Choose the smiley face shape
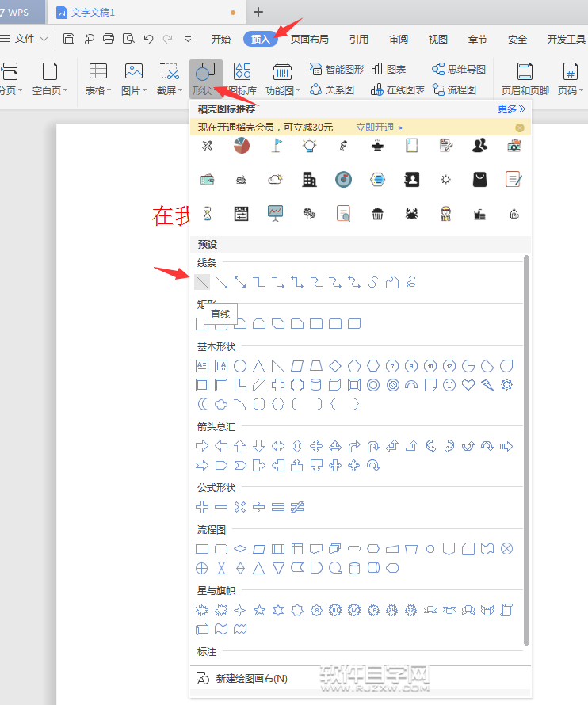Image resolution: width=588 pixels, height=705 pixels. pos(449,385)
